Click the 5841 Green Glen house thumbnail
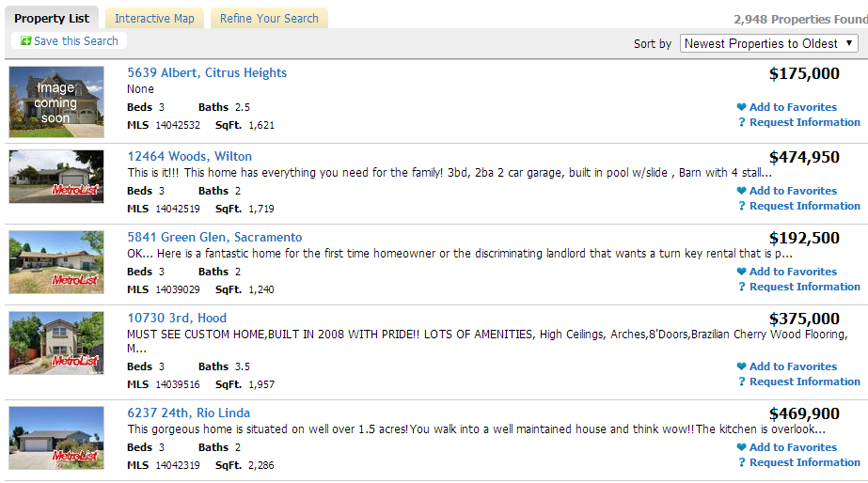This screenshot has width=868, height=483. tap(56, 262)
